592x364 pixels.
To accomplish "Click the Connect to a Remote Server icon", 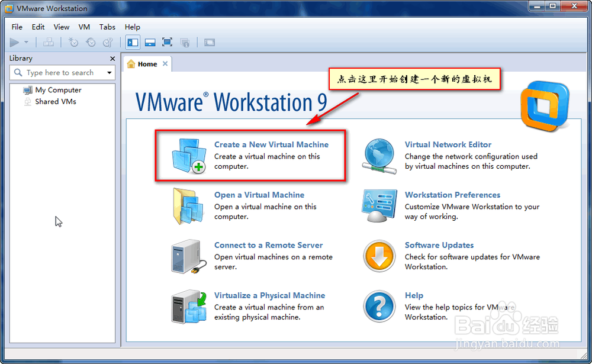I will point(189,257).
